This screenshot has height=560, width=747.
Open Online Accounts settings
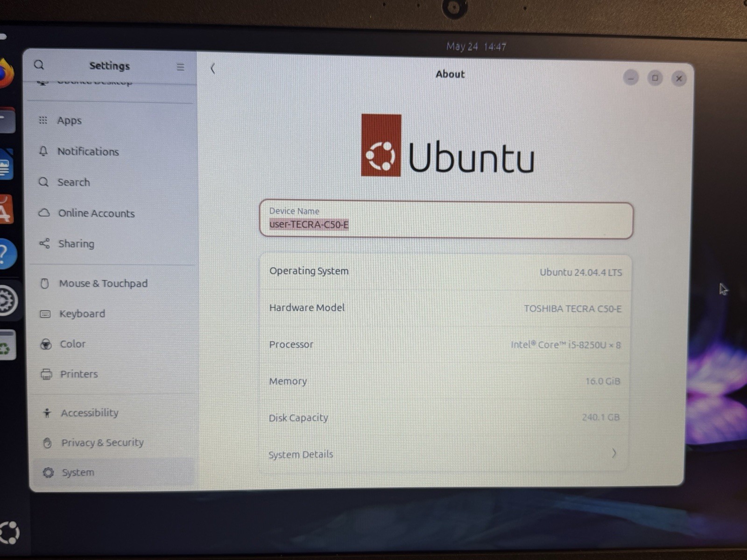112,213
